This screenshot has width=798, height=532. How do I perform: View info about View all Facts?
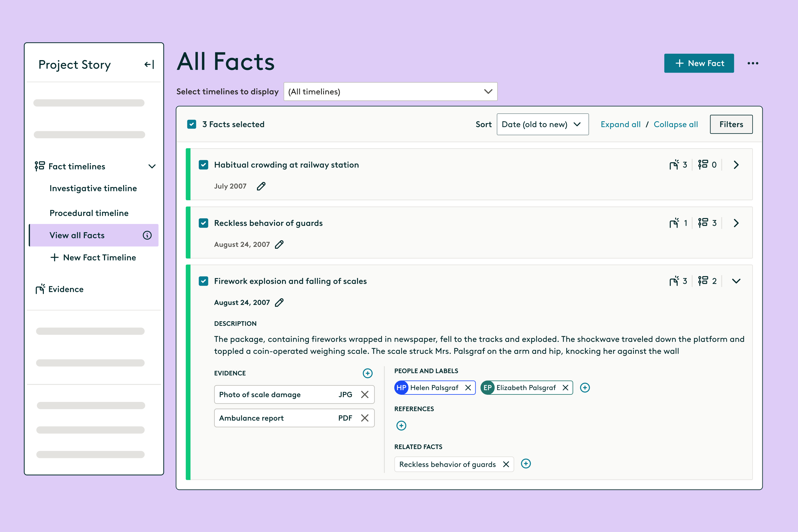click(x=147, y=235)
